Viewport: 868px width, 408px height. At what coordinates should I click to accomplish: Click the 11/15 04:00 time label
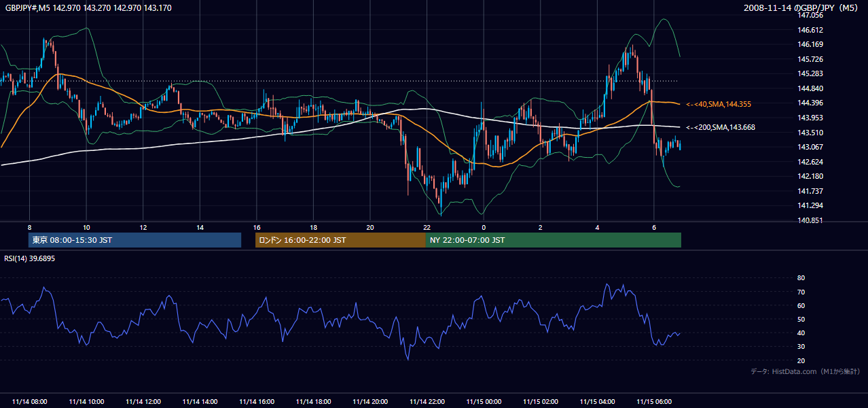[597, 402]
